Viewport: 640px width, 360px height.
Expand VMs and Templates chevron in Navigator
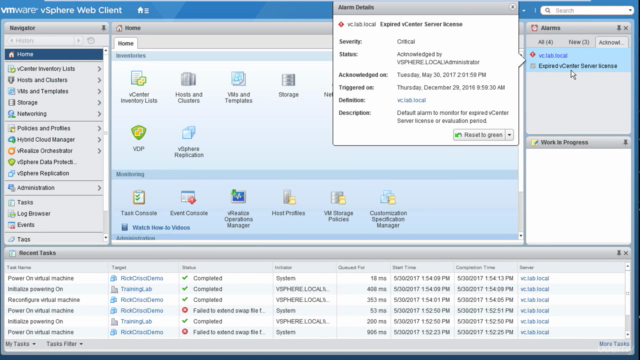click(x=99, y=91)
